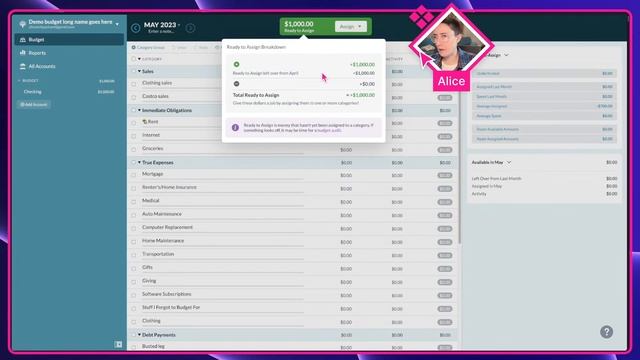Click the Underfunded auto-assign button
Screen dimensions: 640x360
[544, 73]
